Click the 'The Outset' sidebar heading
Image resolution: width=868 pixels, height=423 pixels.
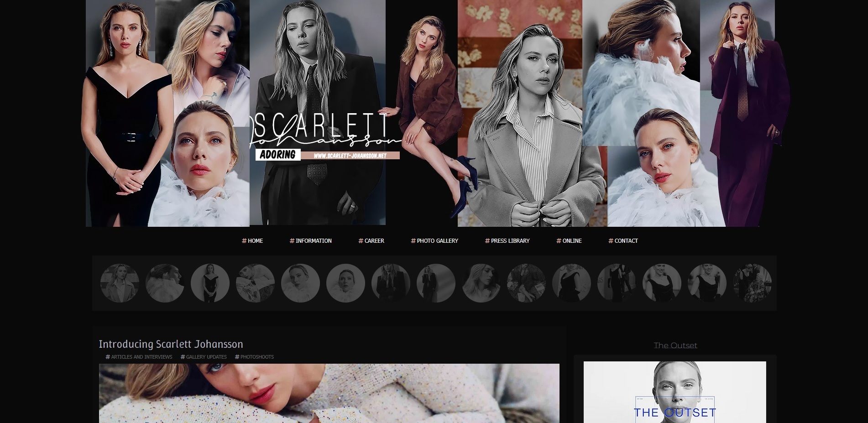[x=675, y=345]
